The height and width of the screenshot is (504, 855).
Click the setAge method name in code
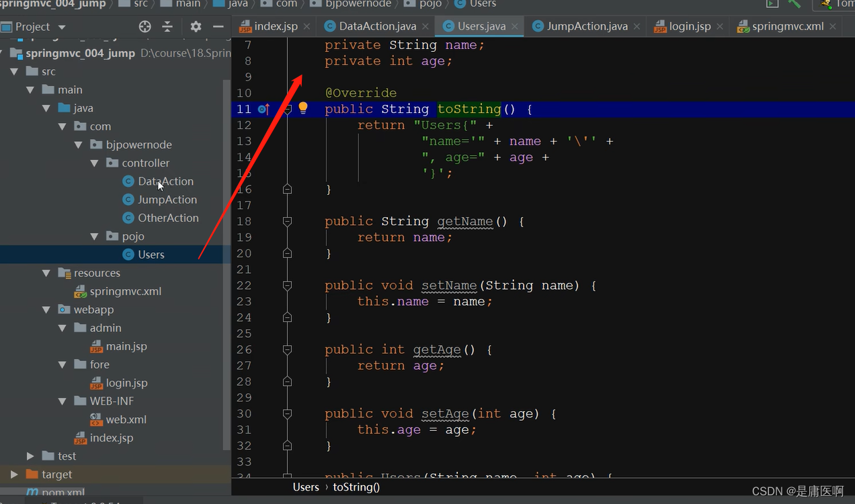pos(446,414)
